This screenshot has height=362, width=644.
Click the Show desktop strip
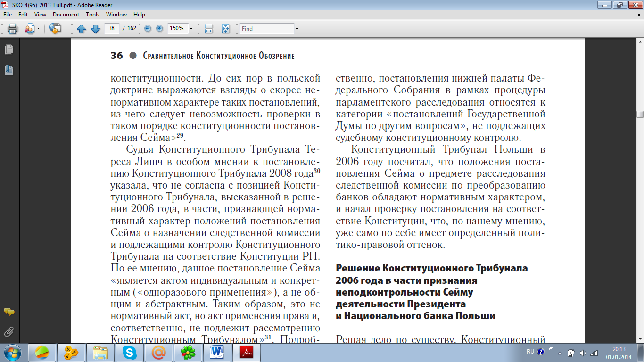coord(641,353)
